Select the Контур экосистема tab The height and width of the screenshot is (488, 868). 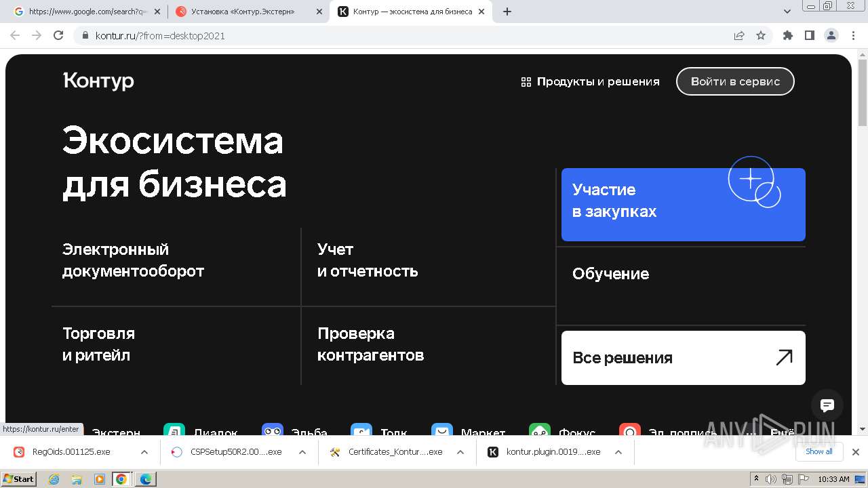[x=412, y=12]
